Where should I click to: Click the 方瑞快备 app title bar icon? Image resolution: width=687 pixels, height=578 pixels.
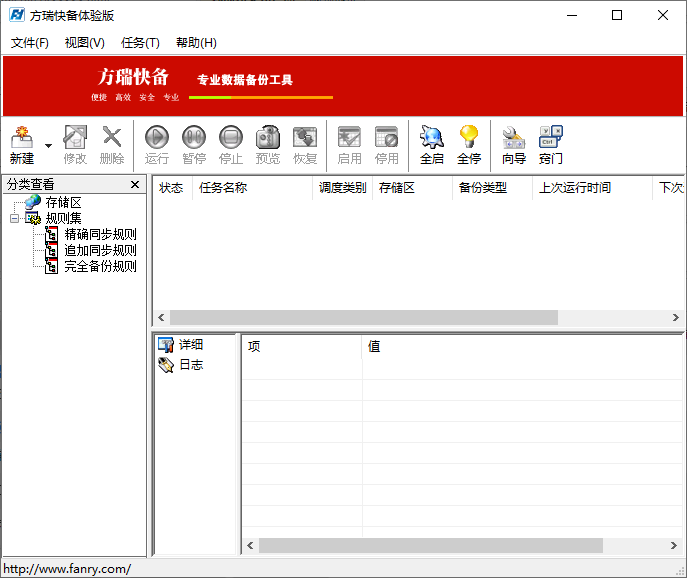(x=17, y=15)
